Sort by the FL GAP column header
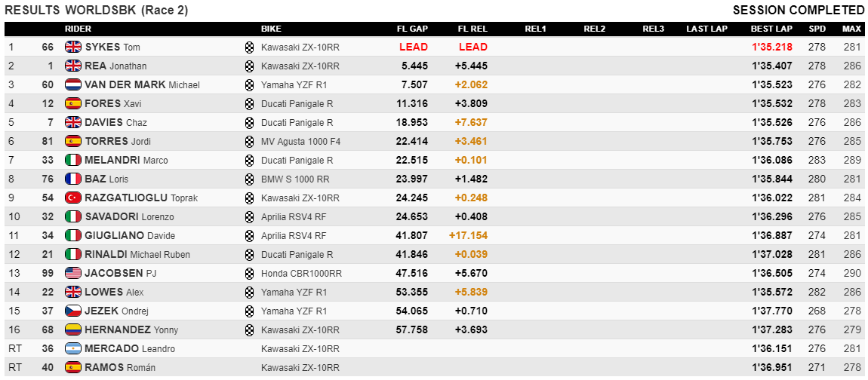This screenshot has height=380, width=868. point(412,29)
